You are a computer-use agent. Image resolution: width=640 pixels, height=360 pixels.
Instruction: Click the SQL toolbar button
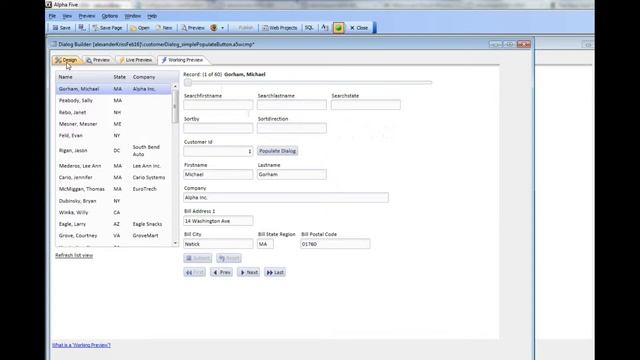[309, 28]
